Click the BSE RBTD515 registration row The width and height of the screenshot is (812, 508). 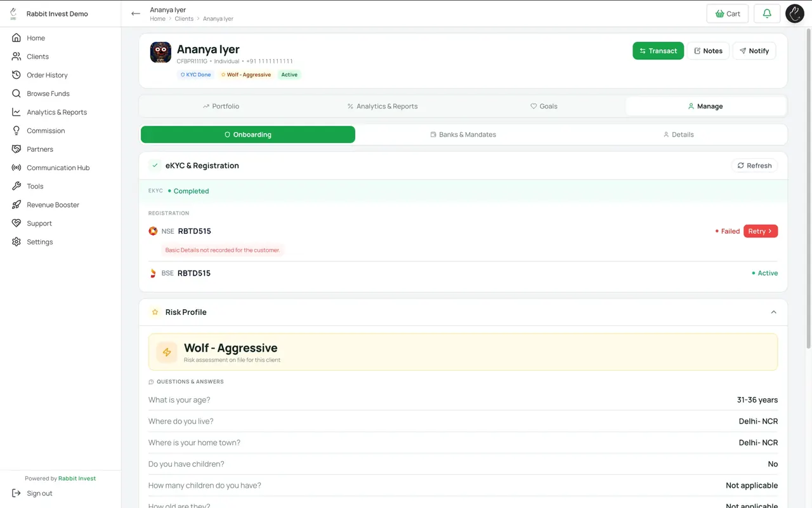click(x=463, y=273)
